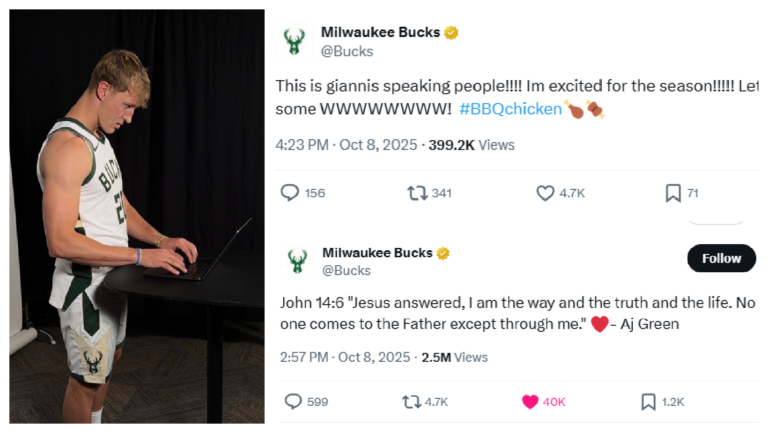Screen dimensions: 768x433
Task: Click the verified badge beside bottom Milwaukee Bucks
Action: pyautogui.click(x=443, y=253)
